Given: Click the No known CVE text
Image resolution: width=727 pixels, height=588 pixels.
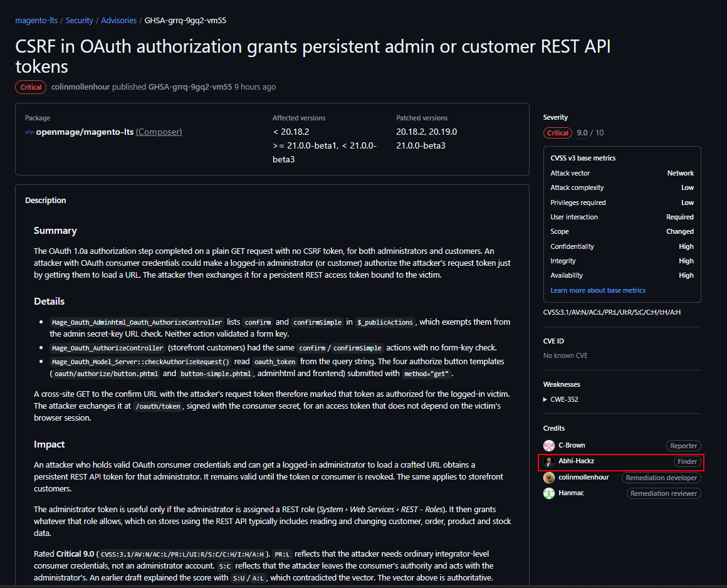Looking at the screenshot, I should 565,355.
